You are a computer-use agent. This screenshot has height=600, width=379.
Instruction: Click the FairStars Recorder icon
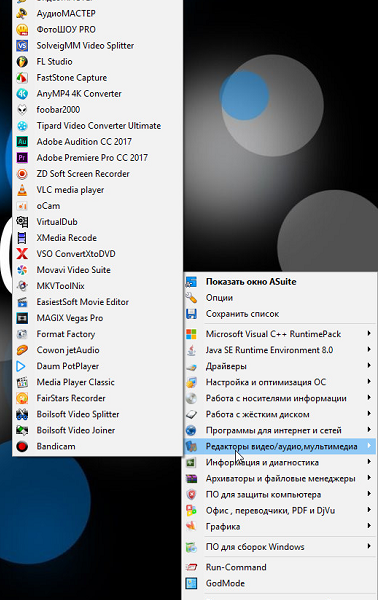click(x=22, y=398)
